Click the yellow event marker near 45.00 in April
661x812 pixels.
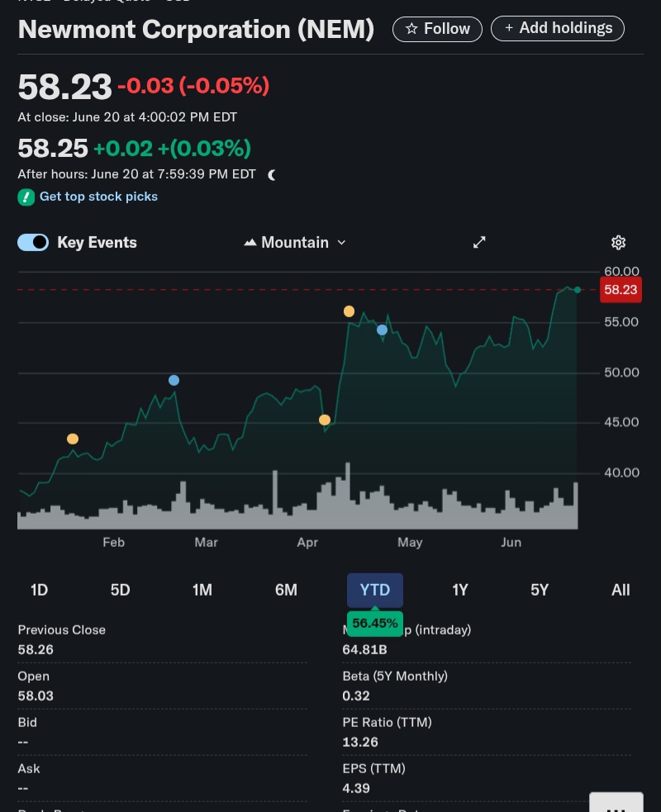tap(325, 420)
